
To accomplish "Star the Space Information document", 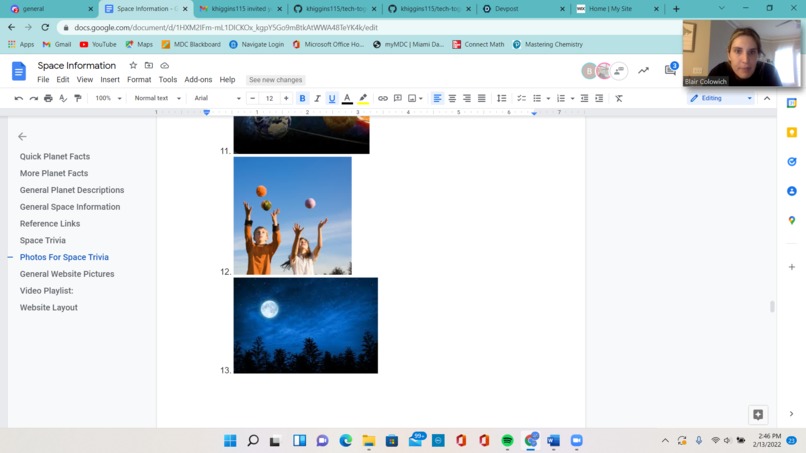I will [133, 65].
